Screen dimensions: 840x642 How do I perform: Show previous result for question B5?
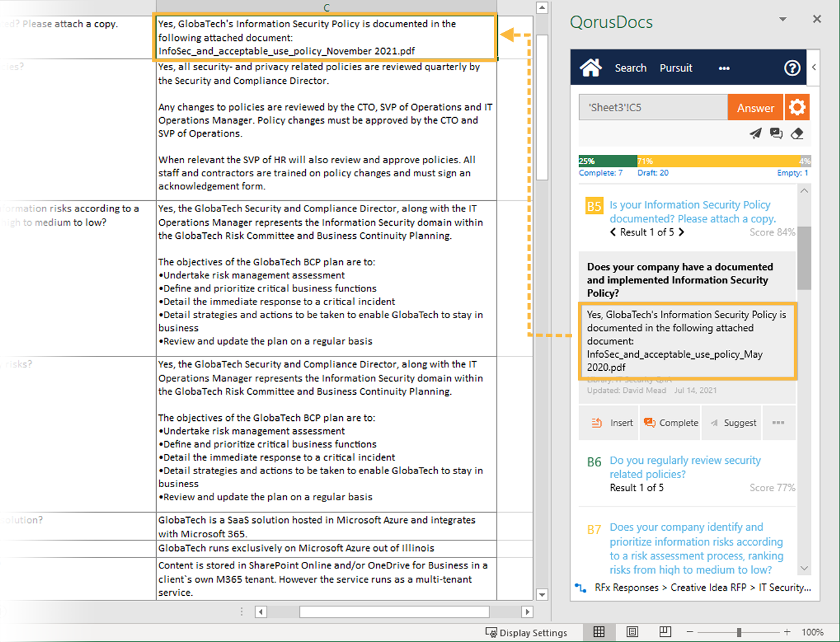tap(613, 232)
